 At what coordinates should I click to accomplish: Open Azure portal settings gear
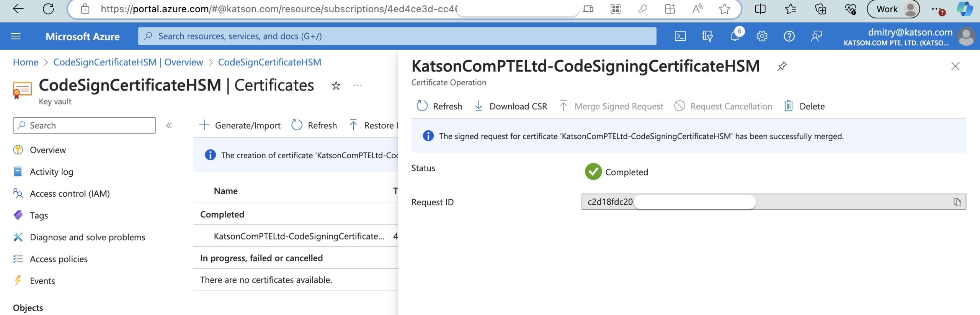point(762,36)
